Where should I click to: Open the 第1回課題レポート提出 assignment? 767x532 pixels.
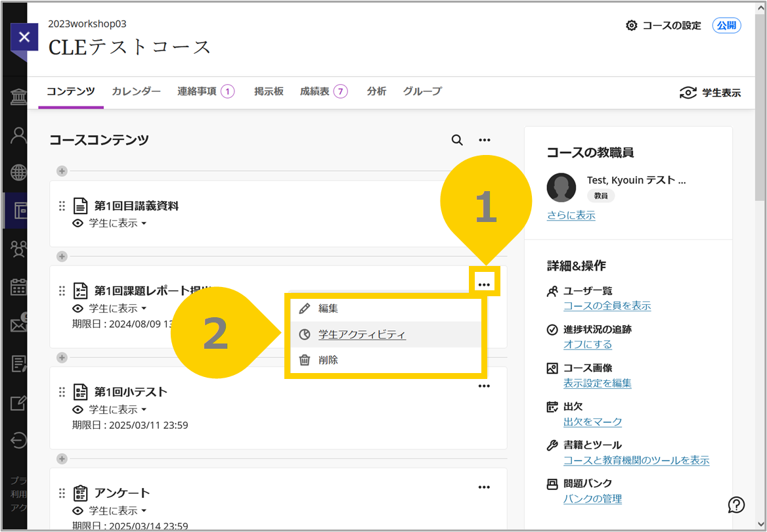[153, 291]
